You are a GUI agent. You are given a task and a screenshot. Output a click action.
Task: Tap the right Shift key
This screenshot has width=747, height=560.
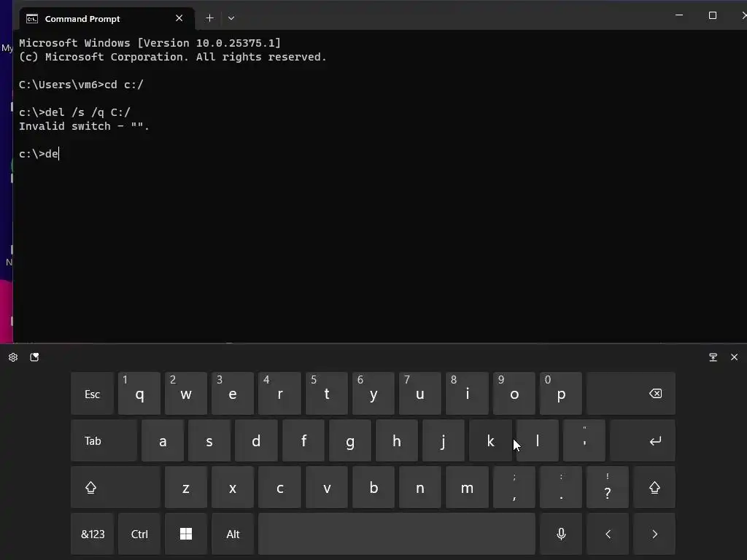click(x=654, y=488)
